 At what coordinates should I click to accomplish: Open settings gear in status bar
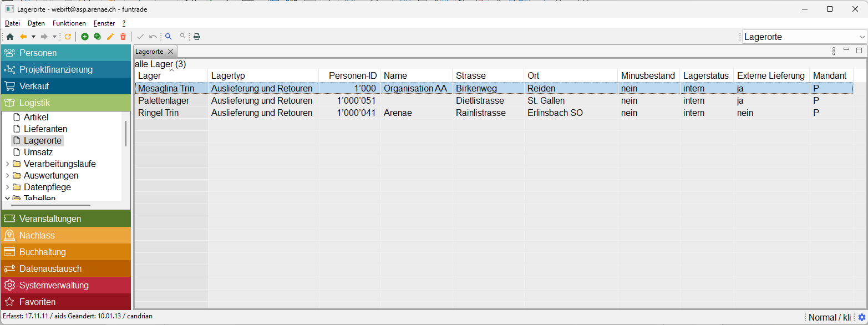point(861,317)
